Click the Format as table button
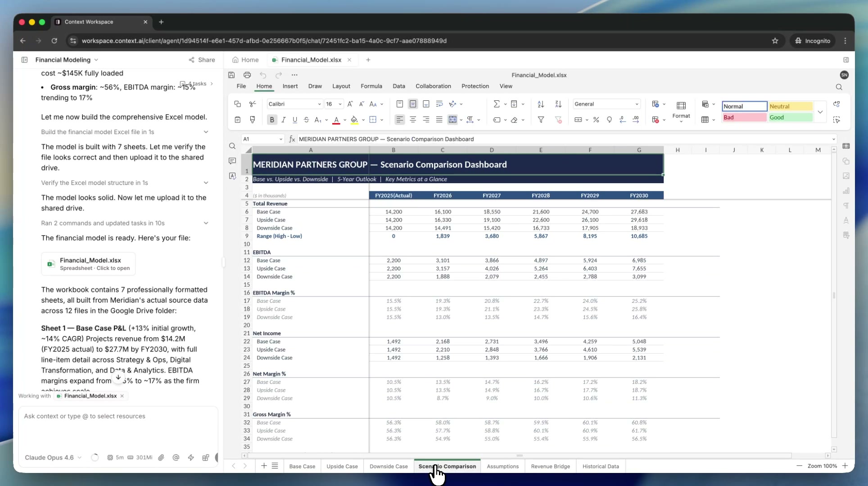The image size is (868, 486). (705, 120)
